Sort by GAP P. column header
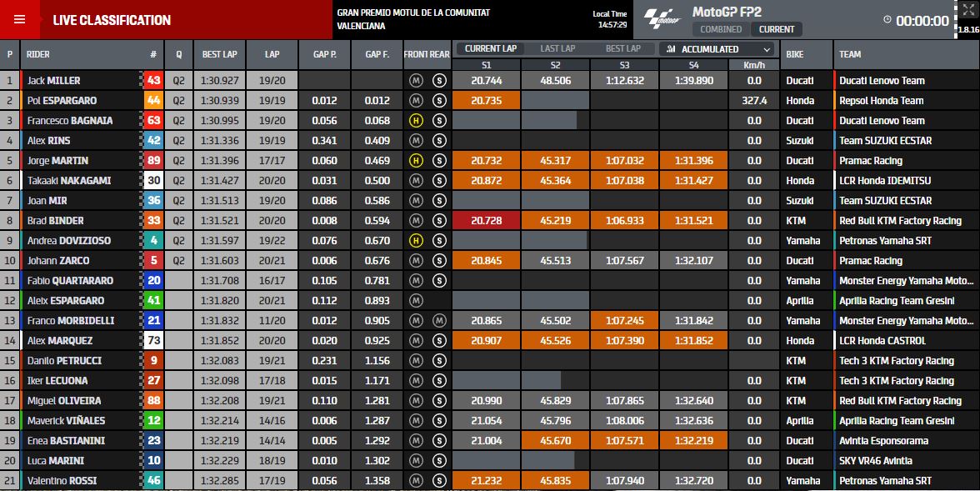The width and height of the screenshot is (980, 491). (x=324, y=55)
